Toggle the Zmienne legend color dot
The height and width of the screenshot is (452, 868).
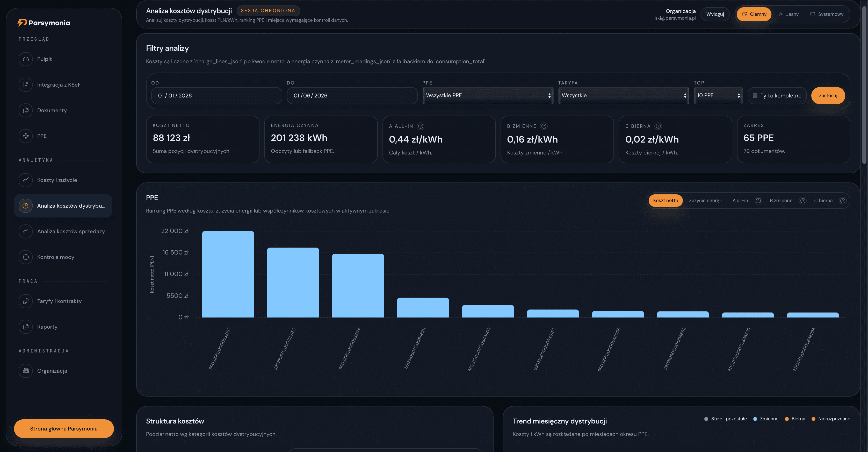point(755,419)
